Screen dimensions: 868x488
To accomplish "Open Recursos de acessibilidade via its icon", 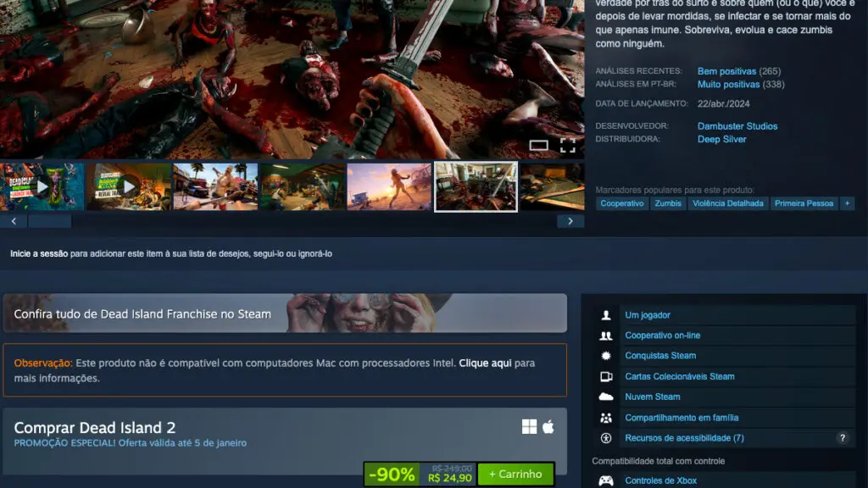I will click(605, 438).
